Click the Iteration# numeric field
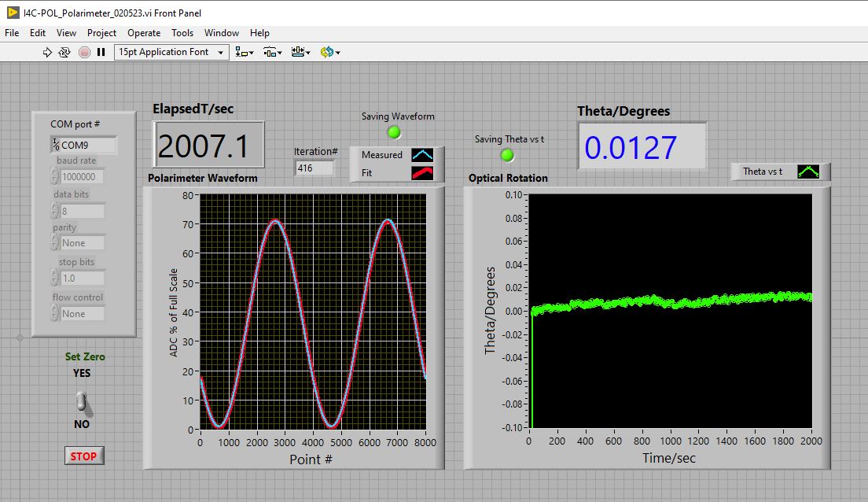 314,168
